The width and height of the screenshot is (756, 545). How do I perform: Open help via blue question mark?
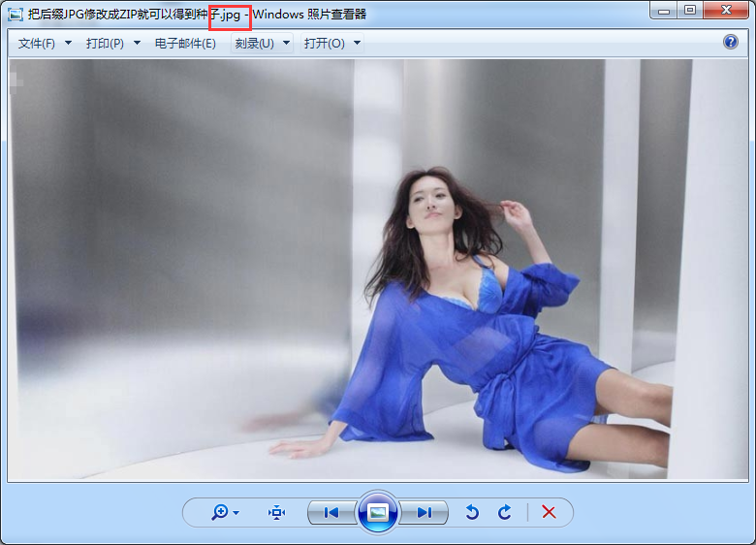coord(731,42)
